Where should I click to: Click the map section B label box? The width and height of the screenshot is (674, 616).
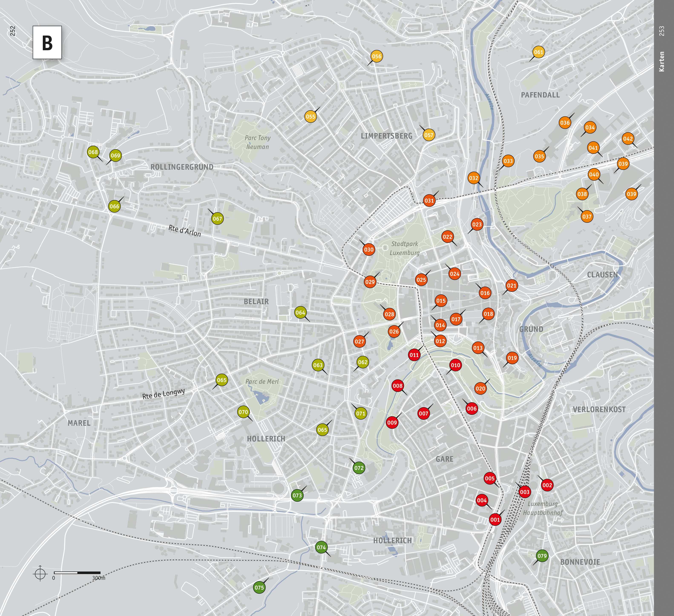click(47, 42)
